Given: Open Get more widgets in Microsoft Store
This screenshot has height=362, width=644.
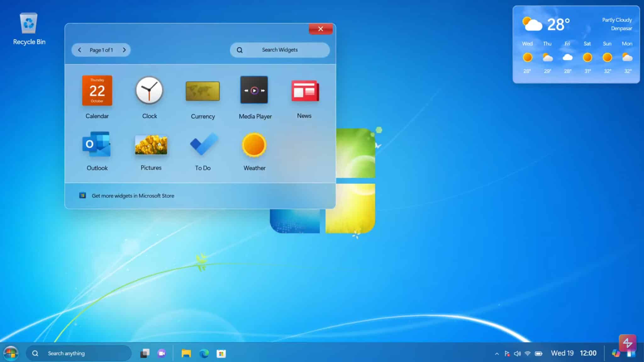Looking at the screenshot, I should click(x=132, y=195).
